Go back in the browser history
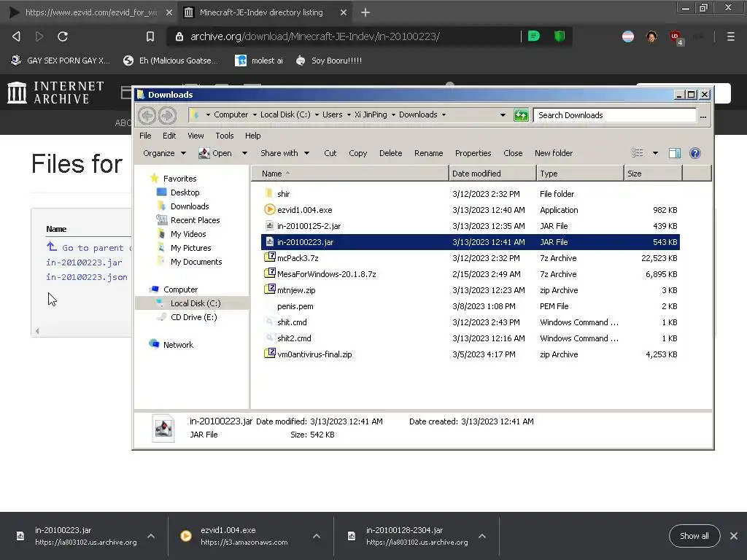 coord(16,36)
